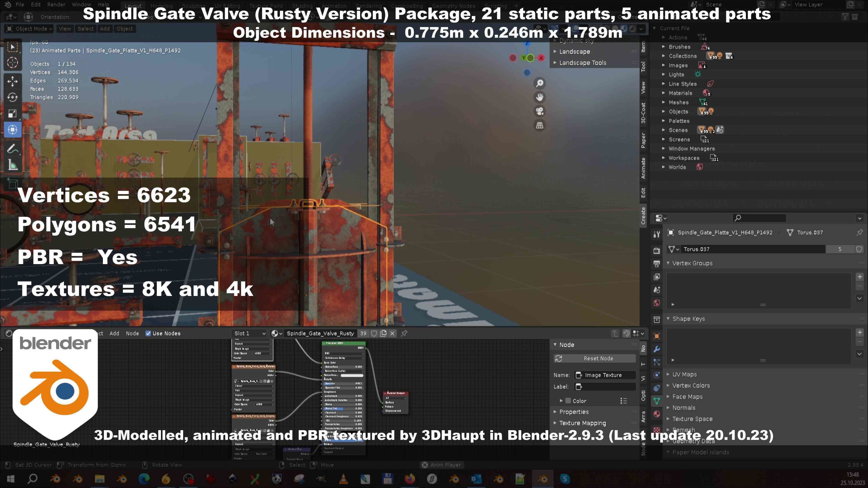Open the Slot 1 material slot dropdown
Image resolution: width=868 pixels, height=488 pixels.
pos(250,333)
